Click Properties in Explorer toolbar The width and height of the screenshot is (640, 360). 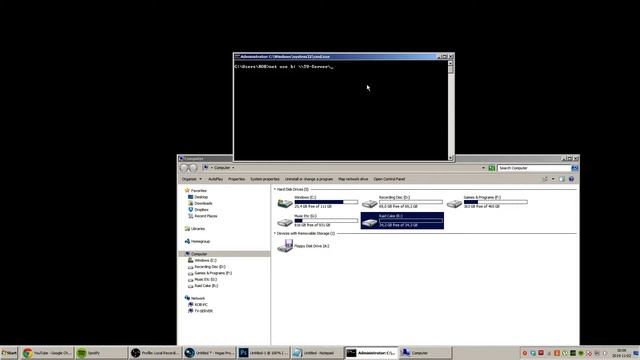coord(236,179)
